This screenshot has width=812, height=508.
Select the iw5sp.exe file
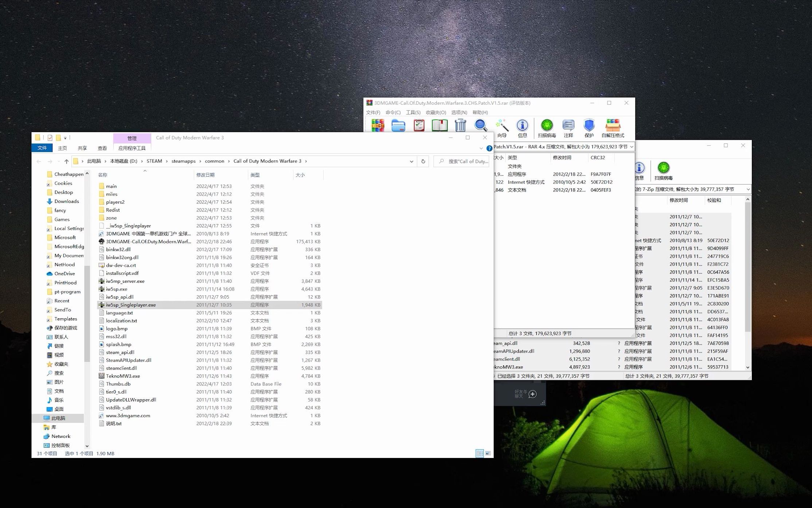[209, 289]
